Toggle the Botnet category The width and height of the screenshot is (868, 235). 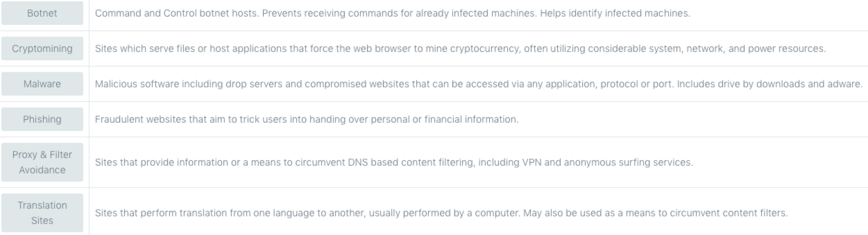pos(42,13)
